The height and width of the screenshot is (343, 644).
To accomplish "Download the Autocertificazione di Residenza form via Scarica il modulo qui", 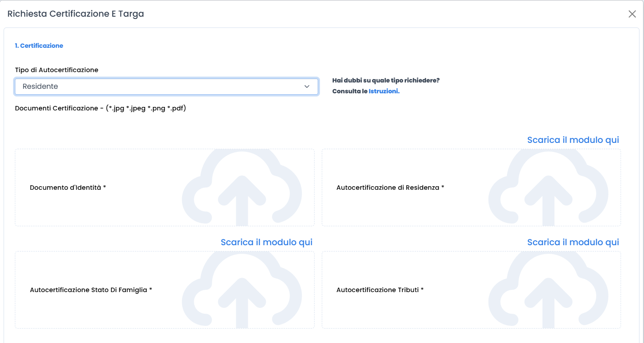I will (572, 140).
